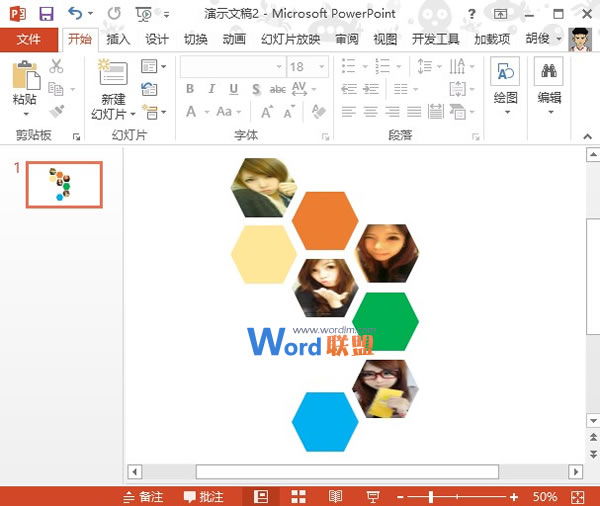Open the font size 18 dropdown
The width and height of the screenshot is (600, 506).
(322, 67)
